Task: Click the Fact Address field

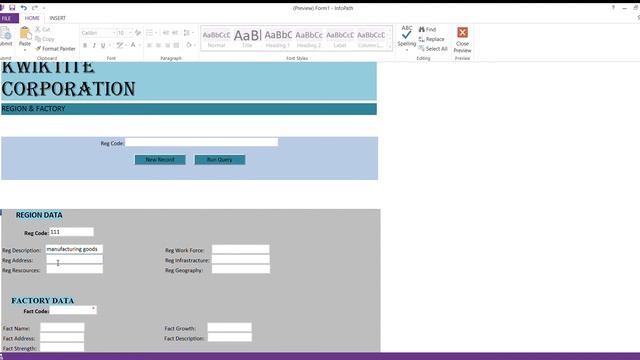Action: click(62, 337)
